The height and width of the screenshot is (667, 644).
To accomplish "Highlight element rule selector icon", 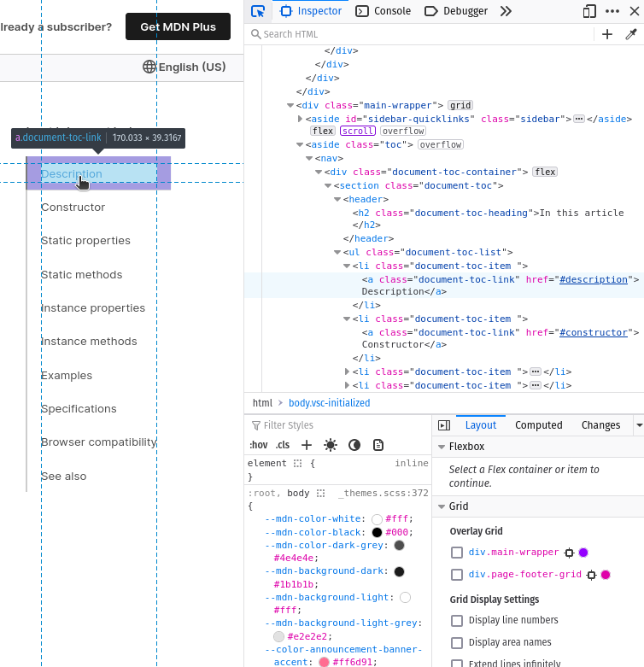I will coord(297,463).
